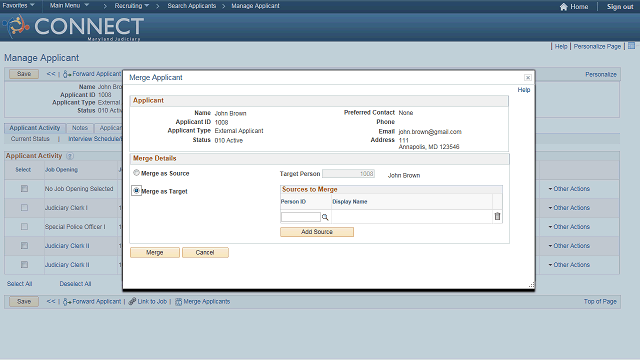Expand Other Actions for first activity row
This screenshot has width=640, height=360.
[x=569, y=189]
